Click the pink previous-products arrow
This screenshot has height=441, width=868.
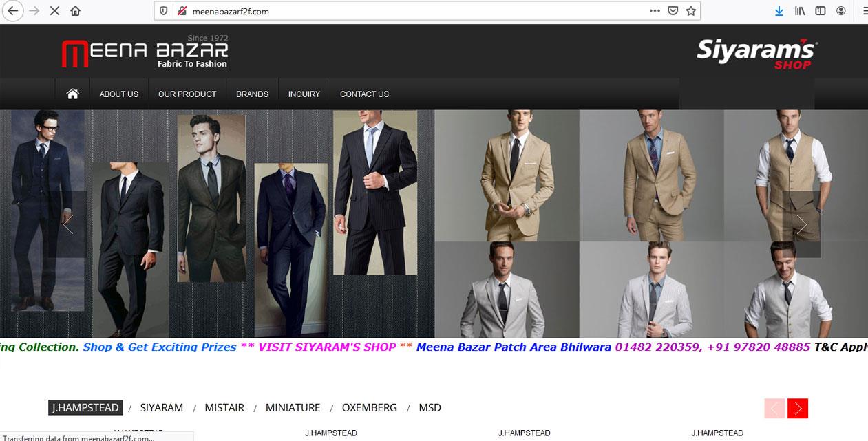[x=774, y=409]
